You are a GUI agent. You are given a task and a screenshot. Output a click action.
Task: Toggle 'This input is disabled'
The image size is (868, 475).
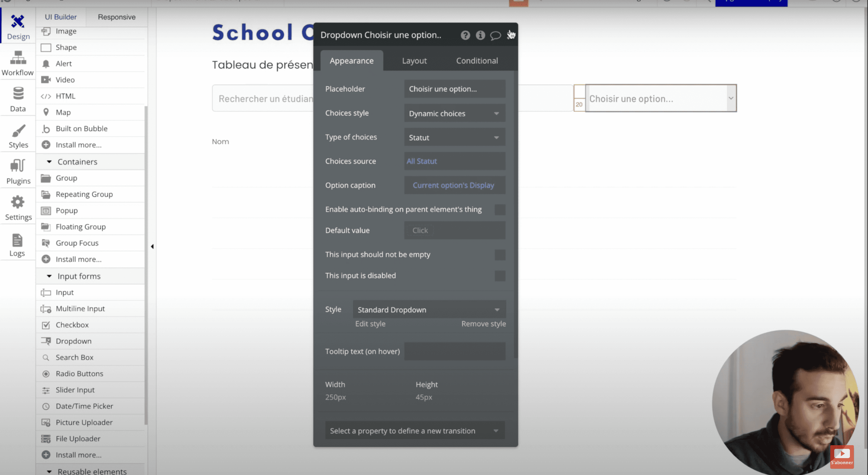(500, 276)
